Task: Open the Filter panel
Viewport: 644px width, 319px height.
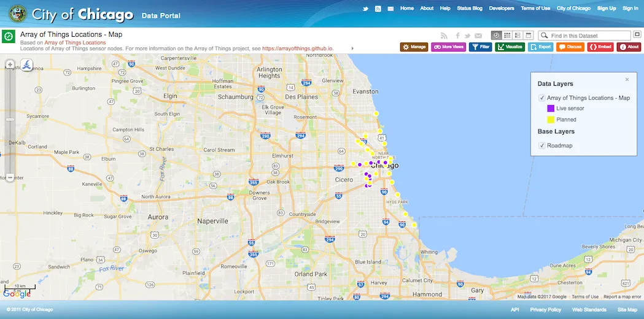Action: tap(481, 47)
